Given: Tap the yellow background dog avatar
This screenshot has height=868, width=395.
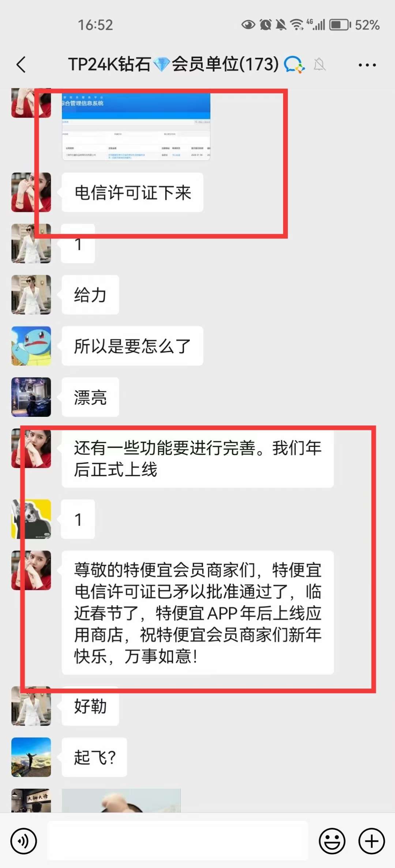Looking at the screenshot, I should (x=31, y=519).
